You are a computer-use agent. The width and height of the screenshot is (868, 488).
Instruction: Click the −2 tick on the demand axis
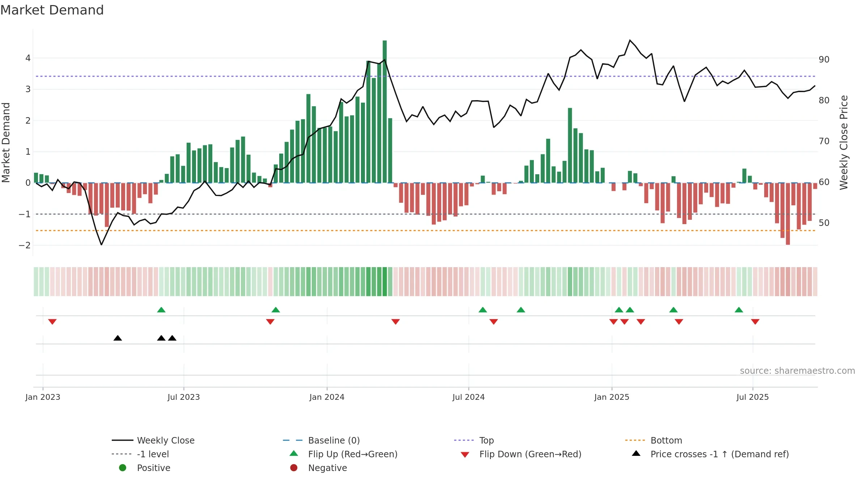tap(25, 245)
